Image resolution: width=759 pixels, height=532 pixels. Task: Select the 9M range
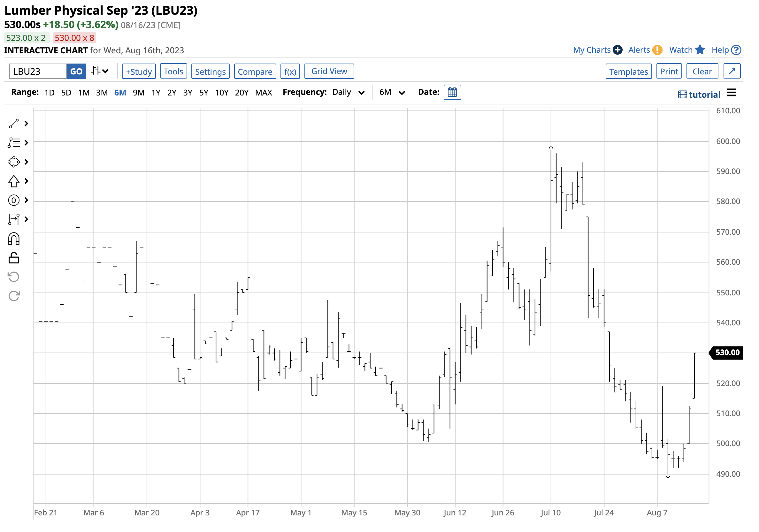point(139,93)
